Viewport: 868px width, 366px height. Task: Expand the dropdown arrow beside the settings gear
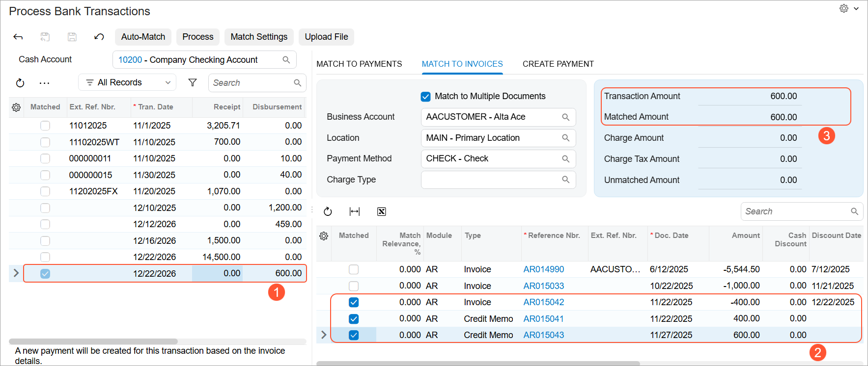856,8
